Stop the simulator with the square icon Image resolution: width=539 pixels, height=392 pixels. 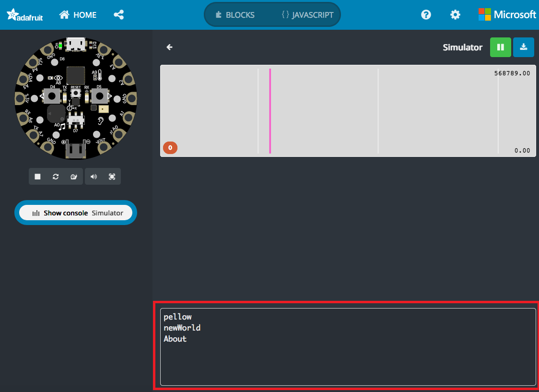click(x=37, y=177)
